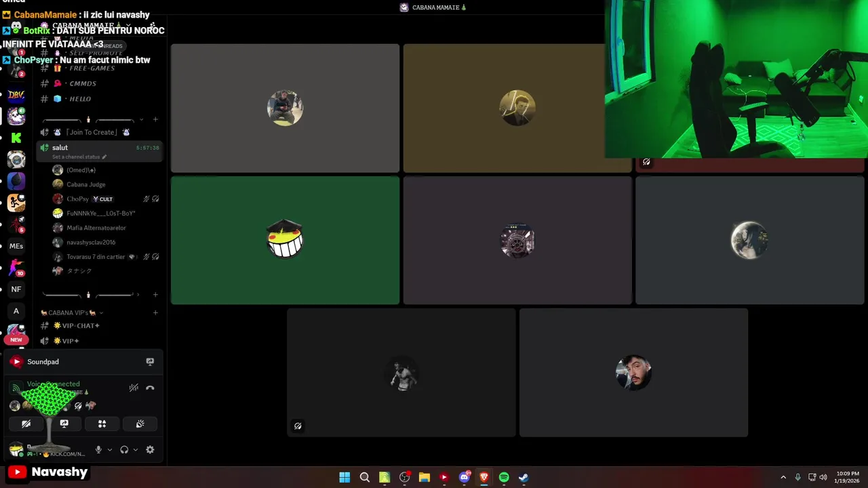Focus the moon avatar participant tile
The width and height of the screenshot is (868, 488).
749,240
